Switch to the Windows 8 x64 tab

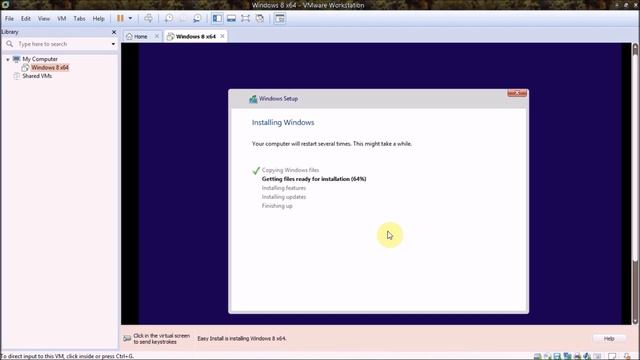tap(196, 36)
